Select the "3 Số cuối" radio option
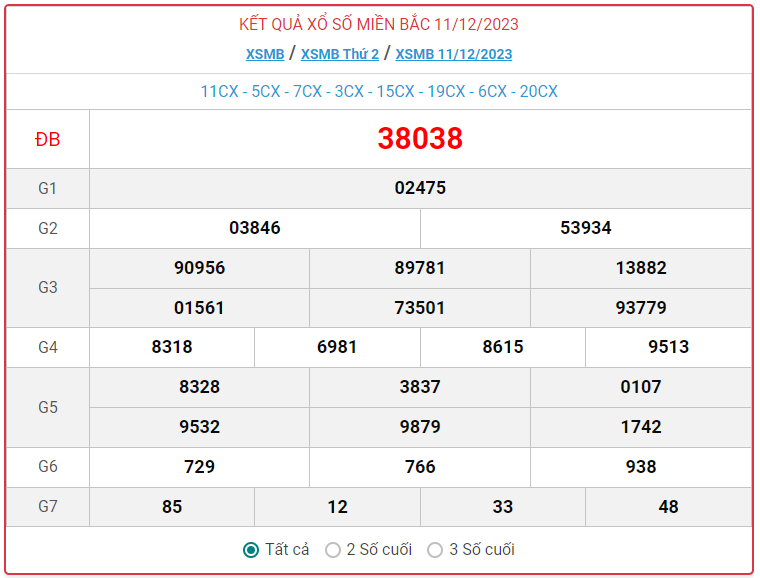 pos(435,550)
